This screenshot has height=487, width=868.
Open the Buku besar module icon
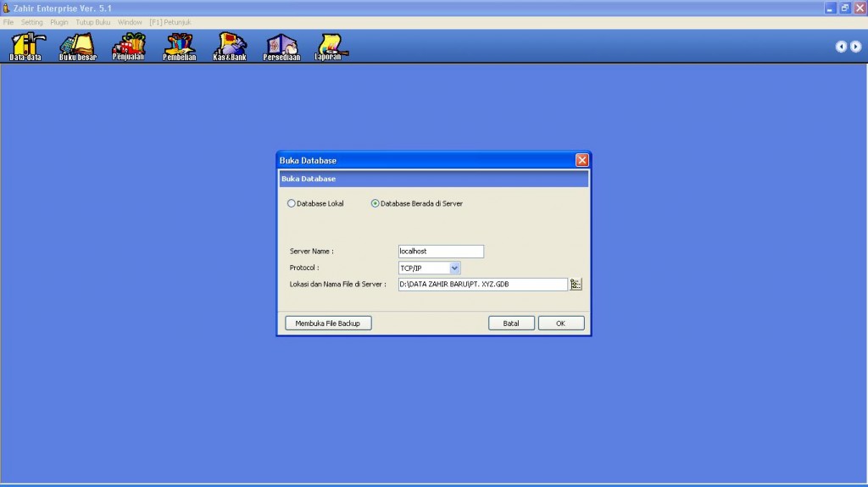tap(77, 46)
